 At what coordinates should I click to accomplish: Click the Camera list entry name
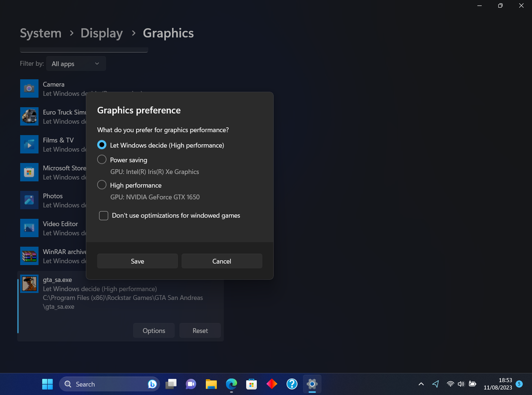coord(54,84)
